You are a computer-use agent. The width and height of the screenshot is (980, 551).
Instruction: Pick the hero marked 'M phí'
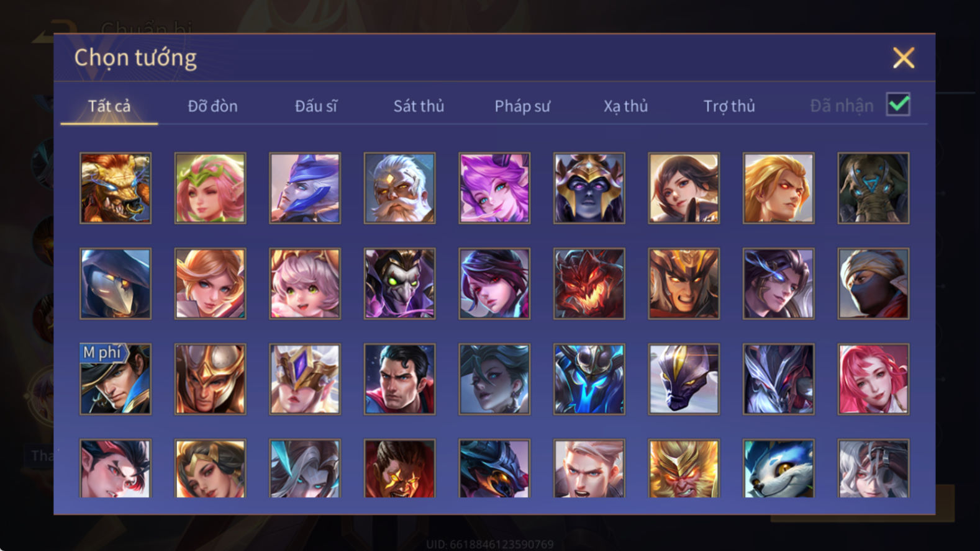coord(116,379)
